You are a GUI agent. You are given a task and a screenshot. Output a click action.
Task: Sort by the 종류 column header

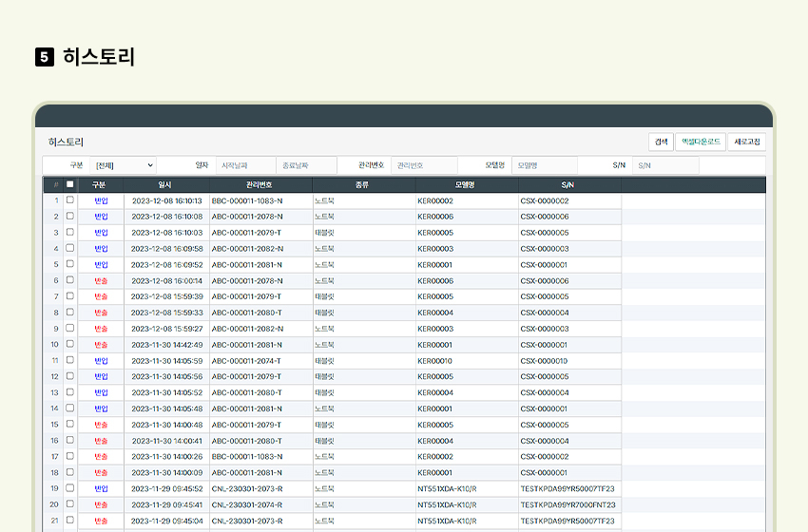[x=362, y=184]
